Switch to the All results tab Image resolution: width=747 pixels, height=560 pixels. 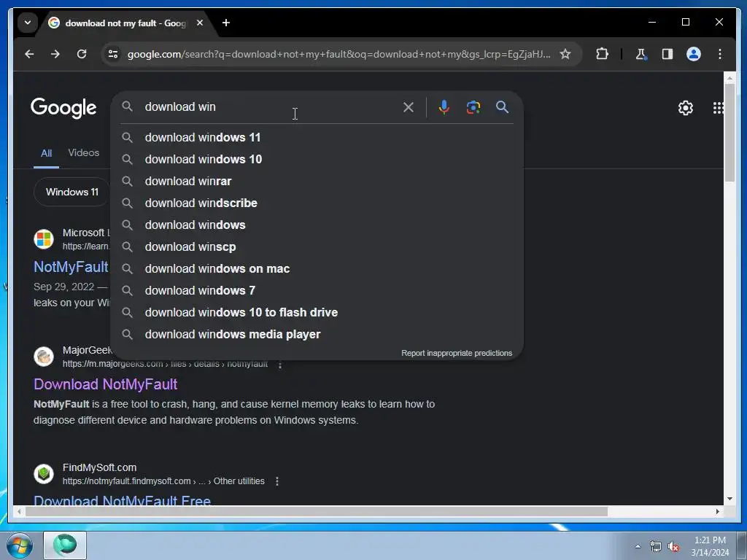(46, 153)
